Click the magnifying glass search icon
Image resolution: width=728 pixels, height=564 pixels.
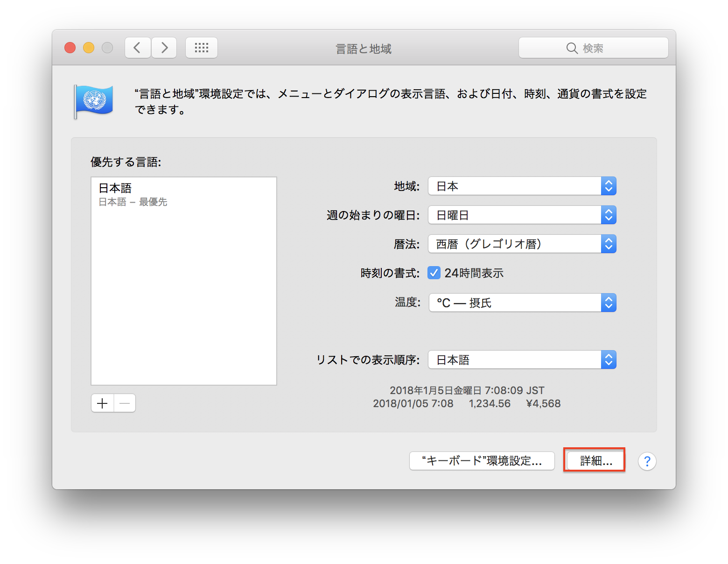tap(572, 48)
